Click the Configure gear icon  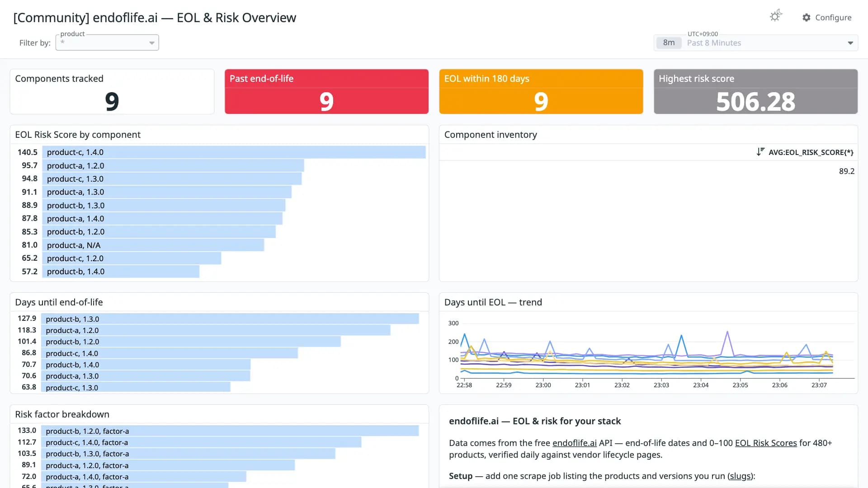tap(807, 18)
